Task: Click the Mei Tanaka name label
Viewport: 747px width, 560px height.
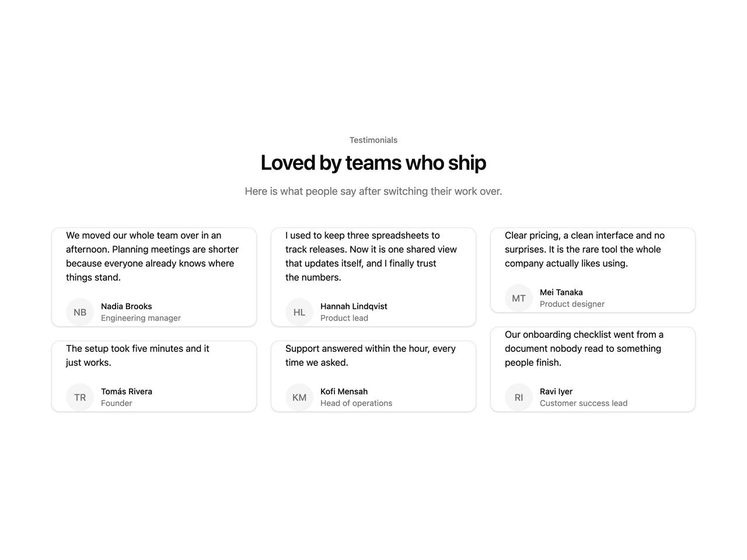Action: (561, 292)
